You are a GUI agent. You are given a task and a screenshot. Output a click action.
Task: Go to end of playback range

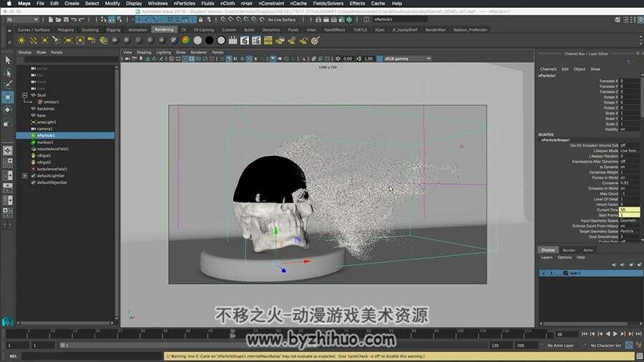pos(639,334)
